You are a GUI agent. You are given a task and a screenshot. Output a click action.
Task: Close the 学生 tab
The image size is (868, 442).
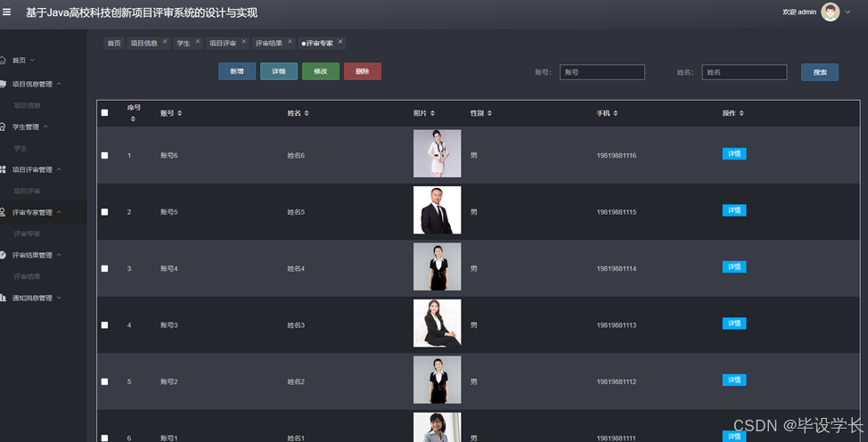click(198, 42)
